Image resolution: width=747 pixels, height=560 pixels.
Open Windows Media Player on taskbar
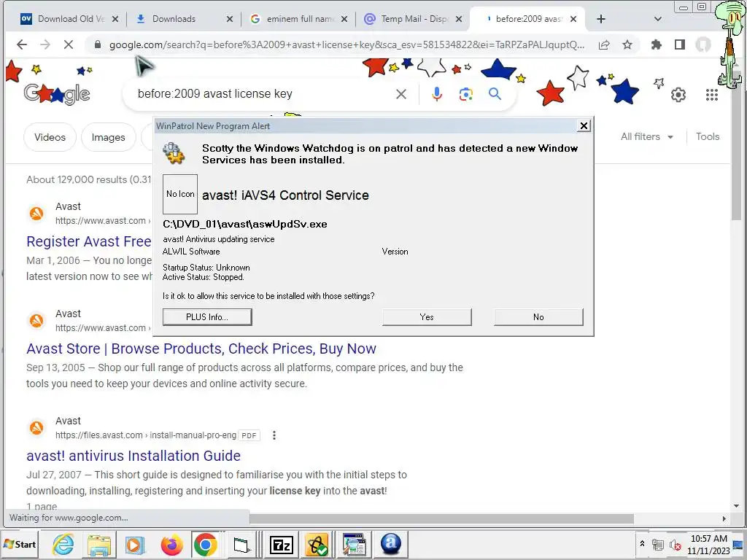(135, 544)
